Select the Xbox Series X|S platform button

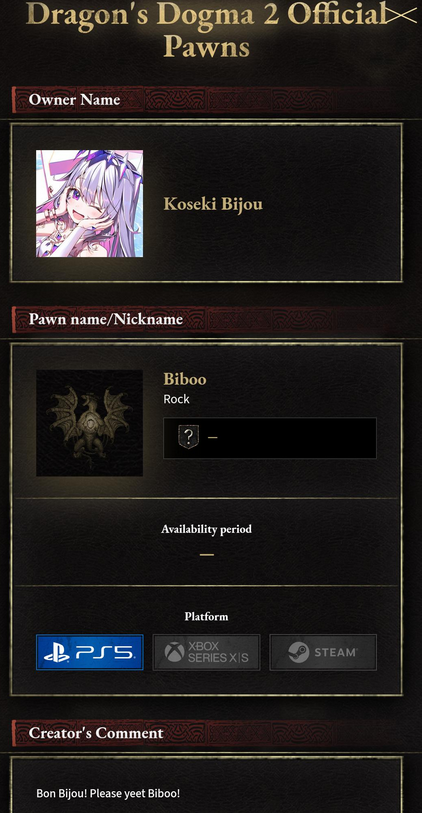[x=206, y=652]
